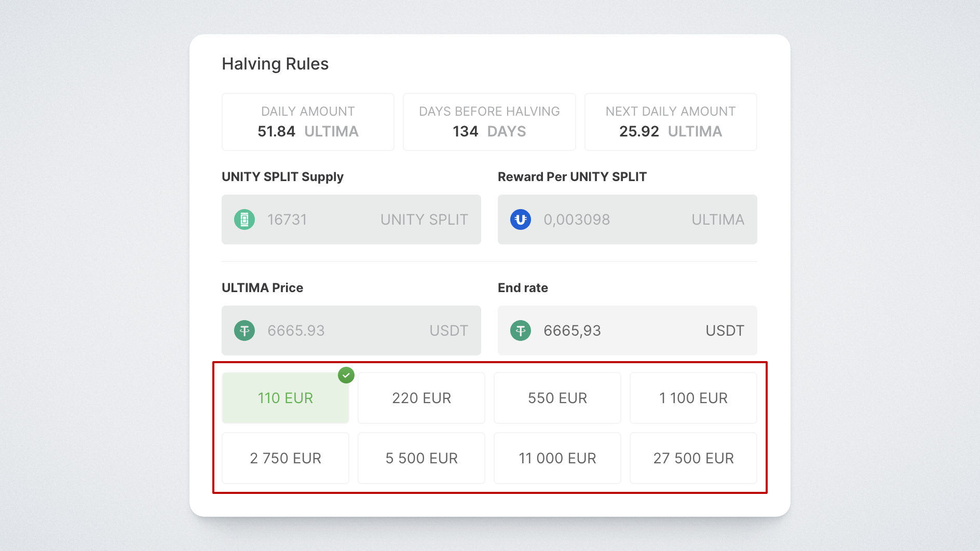Choose the 5 500 EUR option
This screenshot has width=980, height=551.
pos(421,458)
